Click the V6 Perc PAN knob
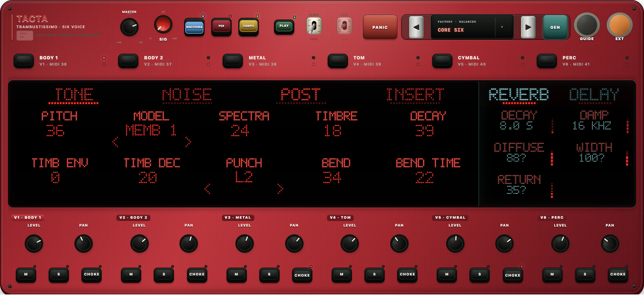This screenshot has height=295, width=644. click(610, 243)
